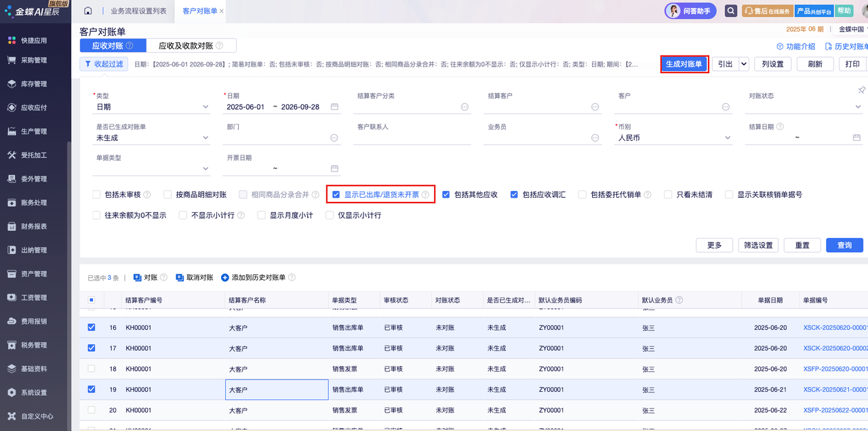This screenshot has width=868, height=431.
Task: Open lookup for 结算客户 field
Action: click(595, 107)
